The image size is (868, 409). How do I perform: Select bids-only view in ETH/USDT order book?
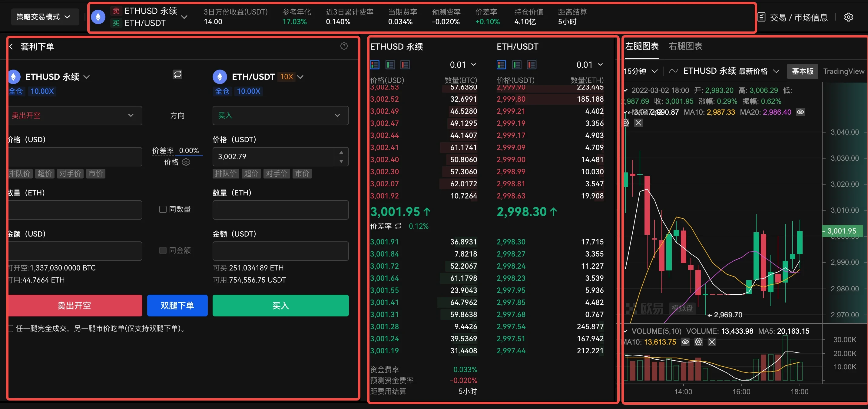517,65
